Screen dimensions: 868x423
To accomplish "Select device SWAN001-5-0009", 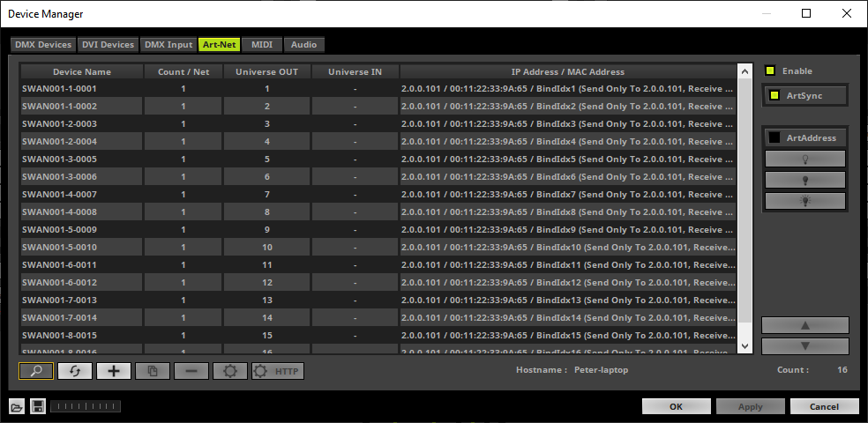I will 82,230.
